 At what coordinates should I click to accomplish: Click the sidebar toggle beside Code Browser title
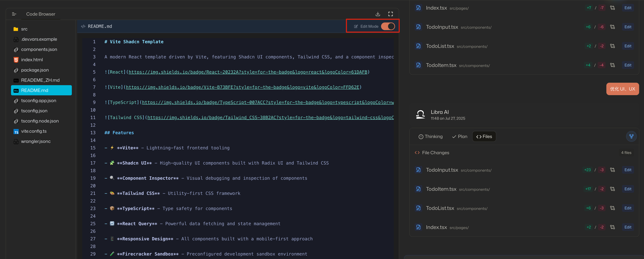[14, 14]
